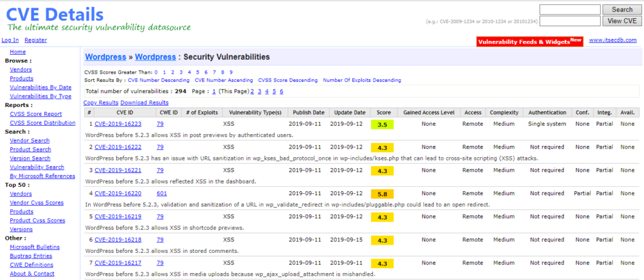Open Top 50 Products link
The width and height of the screenshot is (644, 280).
coord(21,211)
